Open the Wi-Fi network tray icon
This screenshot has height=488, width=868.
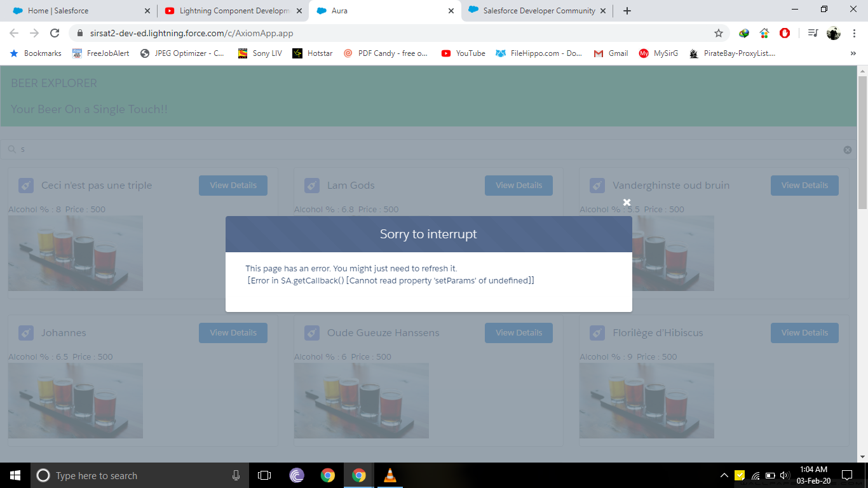tap(756, 475)
